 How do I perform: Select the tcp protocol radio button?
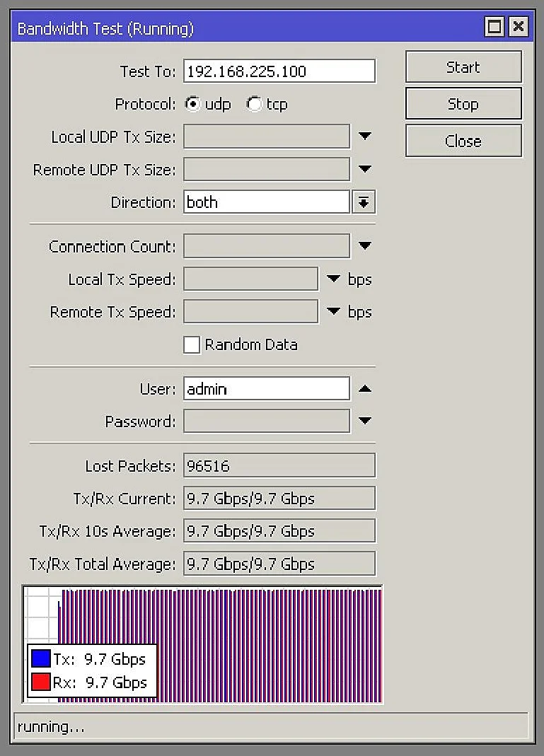253,105
